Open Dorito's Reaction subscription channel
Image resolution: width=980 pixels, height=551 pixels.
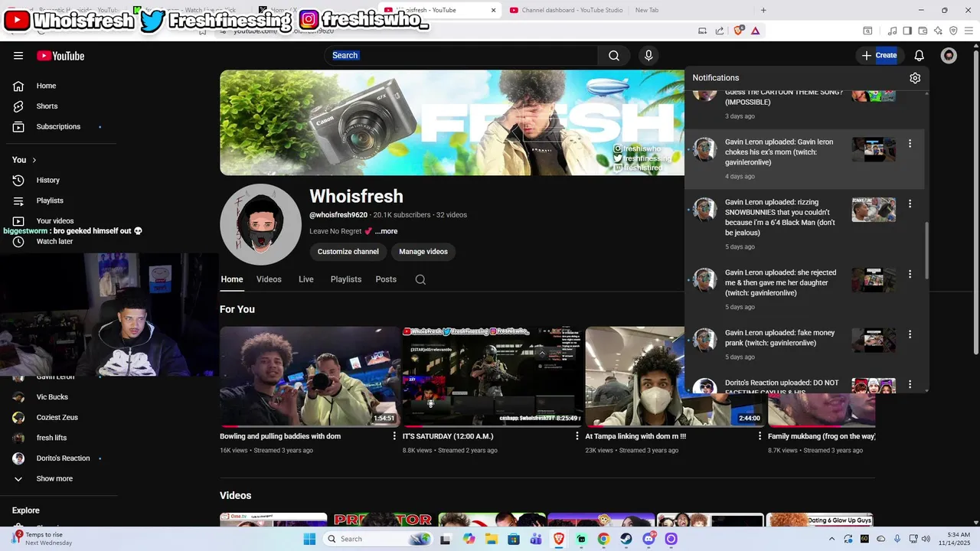pyautogui.click(x=63, y=458)
